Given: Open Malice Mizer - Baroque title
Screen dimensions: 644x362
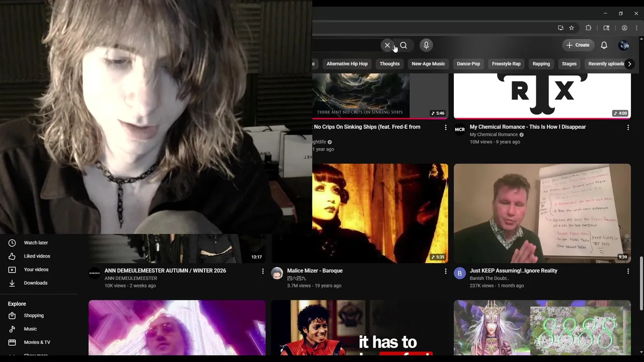Looking at the screenshot, I should click(x=315, y=270).
